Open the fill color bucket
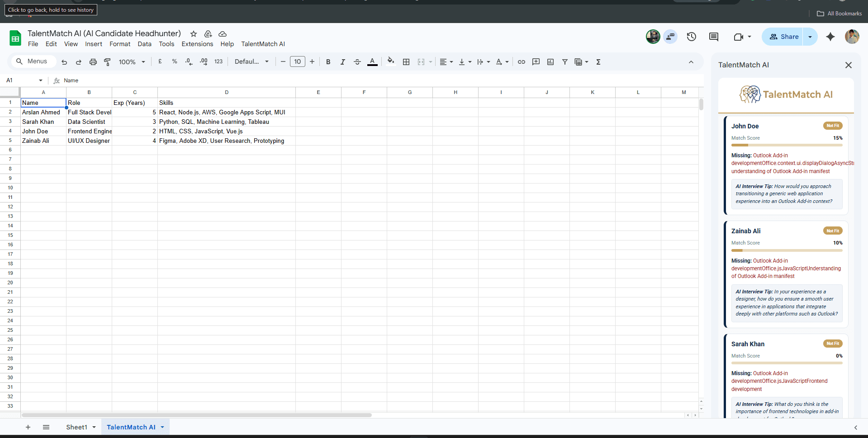The width and height of the screenshot is (868, 438). [391, 61]
